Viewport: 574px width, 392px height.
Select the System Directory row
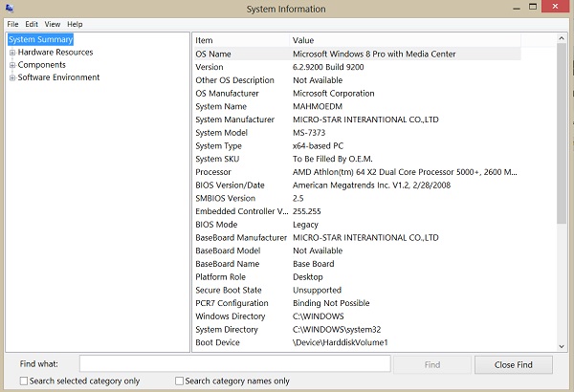point(357,330)
